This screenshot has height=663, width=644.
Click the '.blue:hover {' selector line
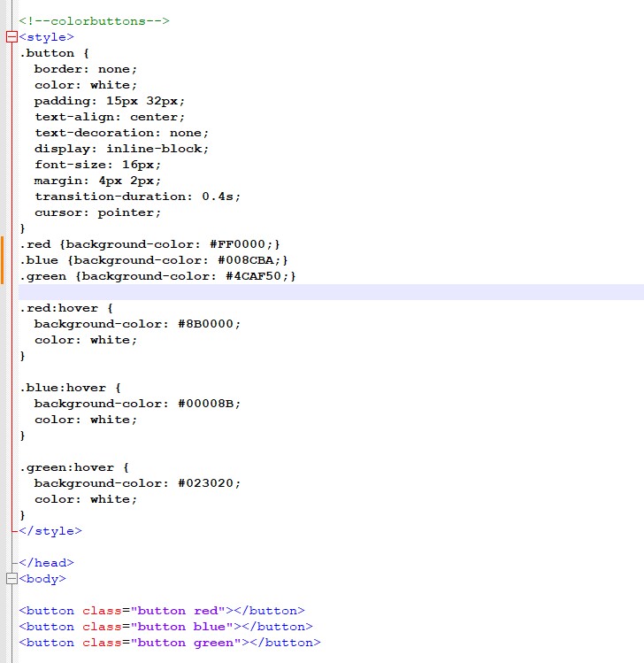click(70, 388)
